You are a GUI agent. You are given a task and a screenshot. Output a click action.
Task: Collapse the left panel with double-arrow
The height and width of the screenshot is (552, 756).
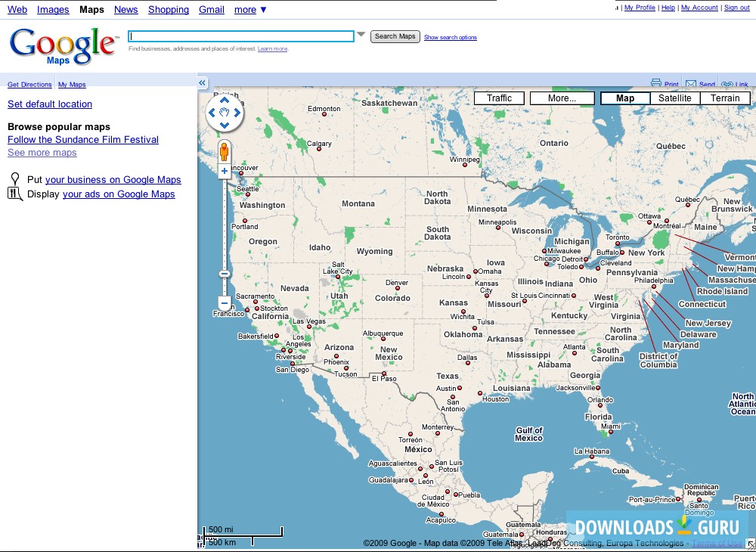click(202, 83)
